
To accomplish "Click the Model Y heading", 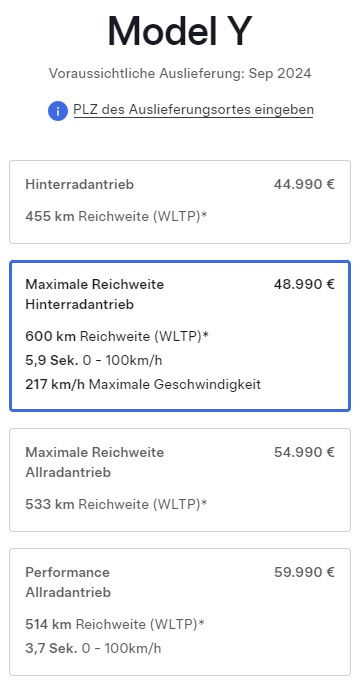I will coord(180,31).
